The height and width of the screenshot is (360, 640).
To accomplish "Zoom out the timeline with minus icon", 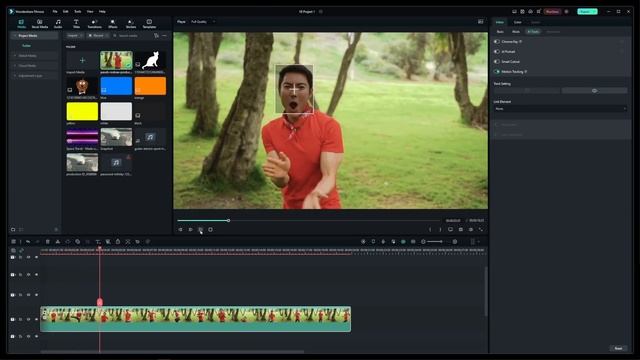I will tap(423, 242).
